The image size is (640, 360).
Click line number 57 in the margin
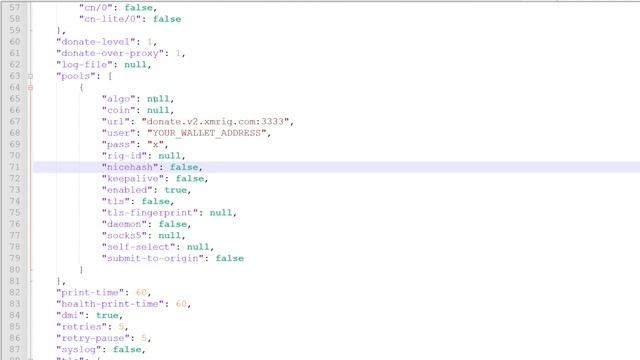[x=15, y=7]
